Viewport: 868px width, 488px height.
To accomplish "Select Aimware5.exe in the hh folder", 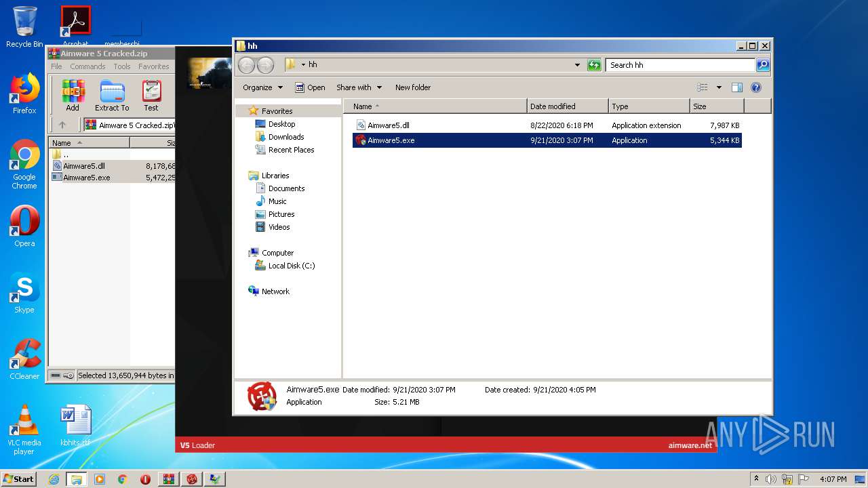I will pyautogui.click(x=547, y=140).
